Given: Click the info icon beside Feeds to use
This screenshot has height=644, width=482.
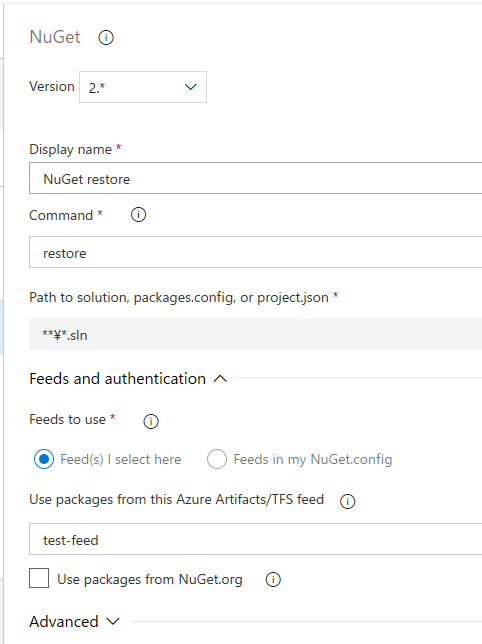Looking at the screenshot, I should point(151,421).
